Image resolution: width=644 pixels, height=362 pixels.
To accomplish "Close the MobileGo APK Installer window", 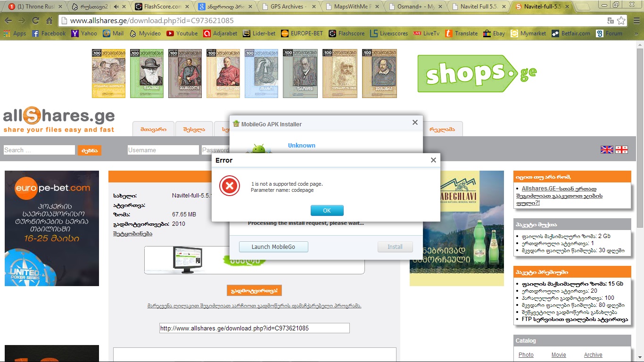I will [415, 123].
